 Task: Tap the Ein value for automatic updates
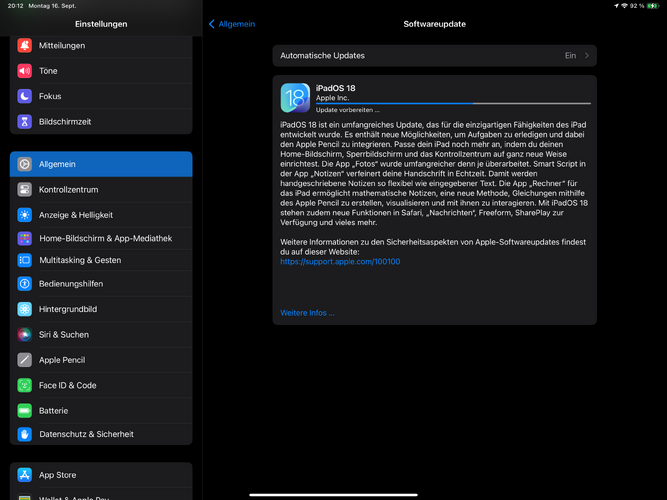pos(570,55)
